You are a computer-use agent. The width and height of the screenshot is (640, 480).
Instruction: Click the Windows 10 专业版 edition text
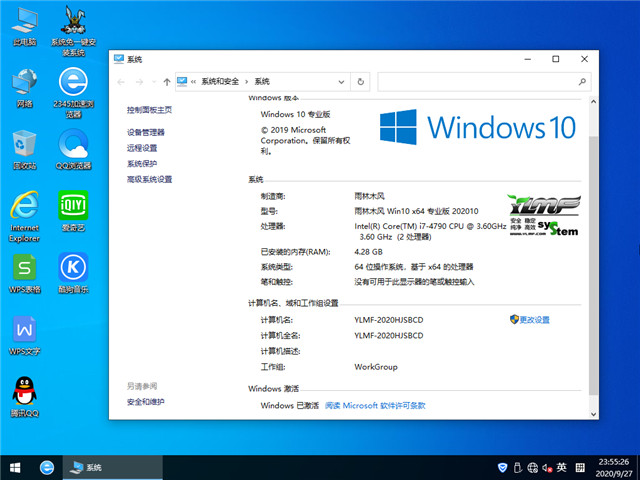[x=295, y=114]
